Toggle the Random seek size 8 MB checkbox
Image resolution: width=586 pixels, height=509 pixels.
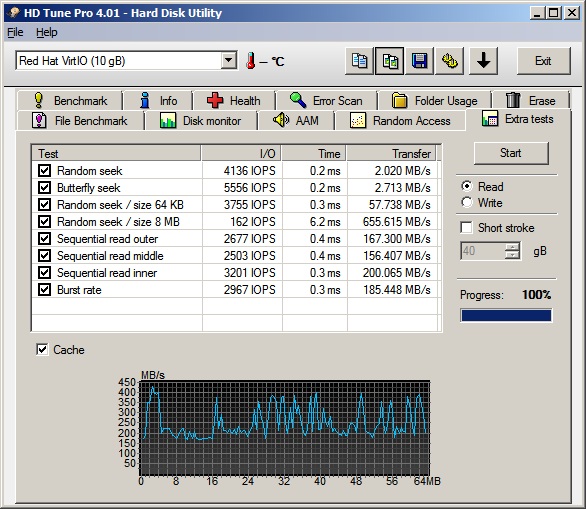[x=44, y=222]
